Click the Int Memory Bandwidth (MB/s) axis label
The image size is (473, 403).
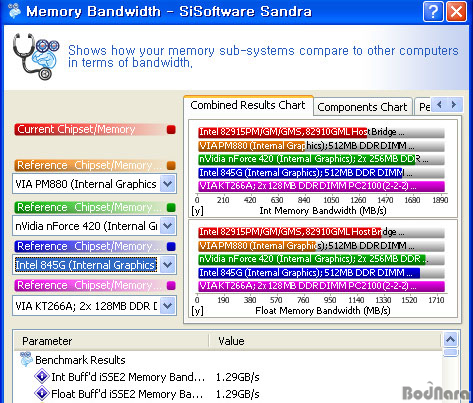coord(323,211)
